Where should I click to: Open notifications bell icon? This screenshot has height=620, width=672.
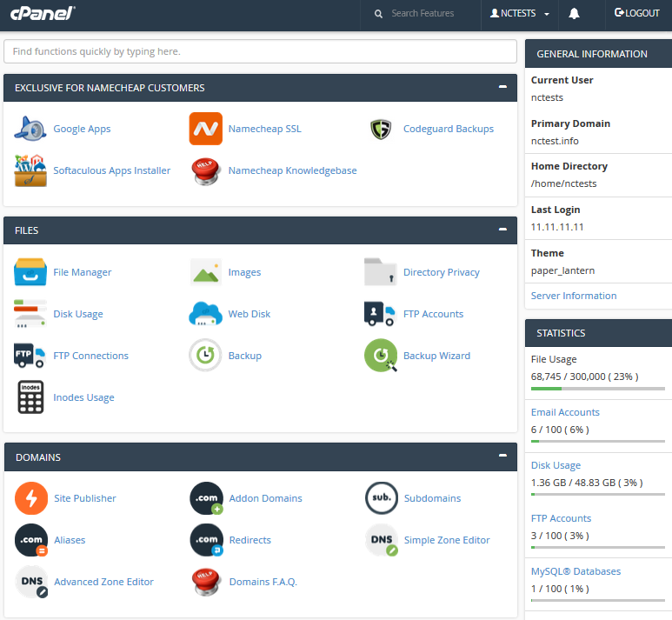coord(574,14)
